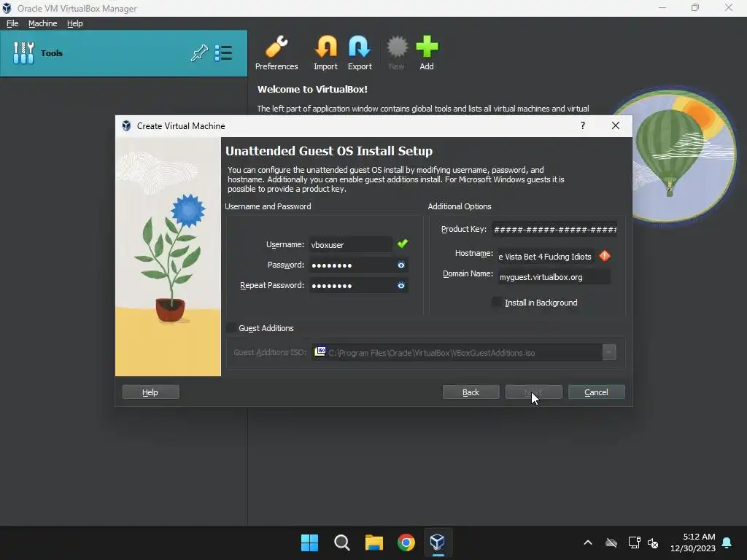
Task: Click the greyed New machine icon
Action: (x=396, y=52)
